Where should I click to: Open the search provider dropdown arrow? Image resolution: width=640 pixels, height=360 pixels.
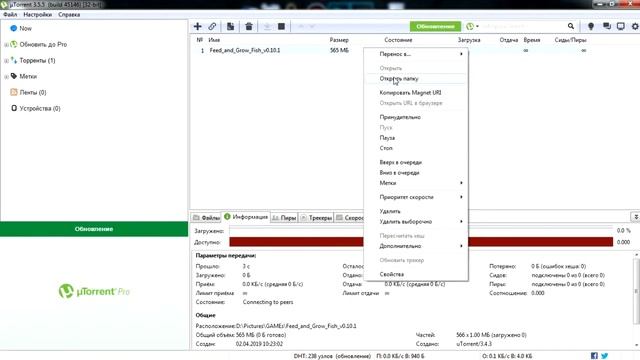click(x=477, y=27)
